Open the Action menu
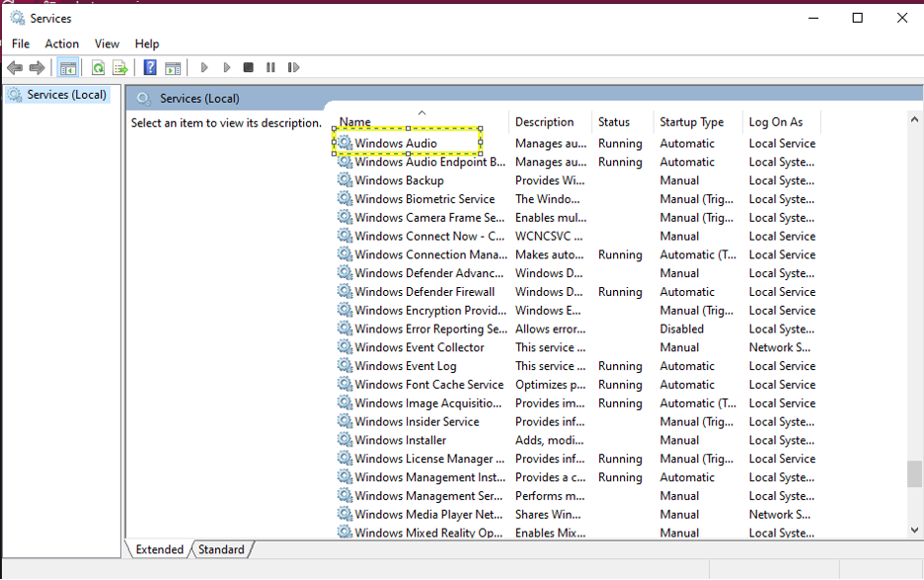The image size is (924, 580). (62, 43)
